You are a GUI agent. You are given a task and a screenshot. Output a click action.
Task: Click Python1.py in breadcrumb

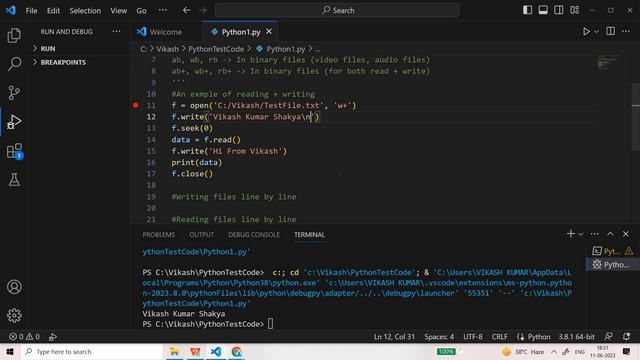click(x=286, y=49)
